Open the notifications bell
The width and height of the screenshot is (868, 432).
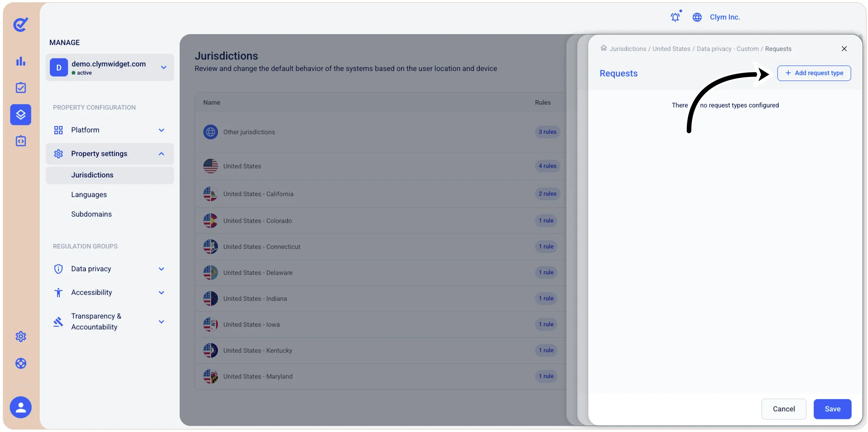click(676, 17)
